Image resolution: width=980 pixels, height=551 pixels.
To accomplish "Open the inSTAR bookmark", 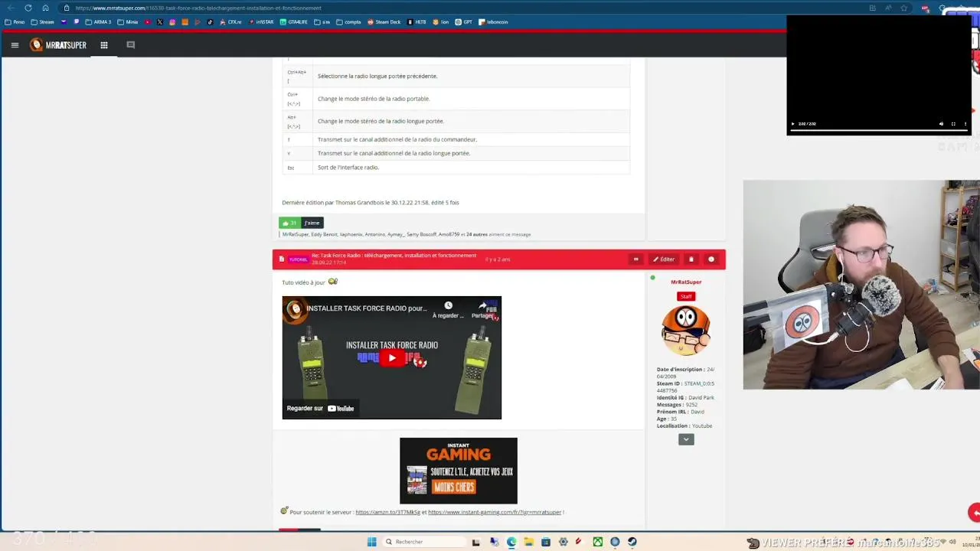I will pos(261,22).
